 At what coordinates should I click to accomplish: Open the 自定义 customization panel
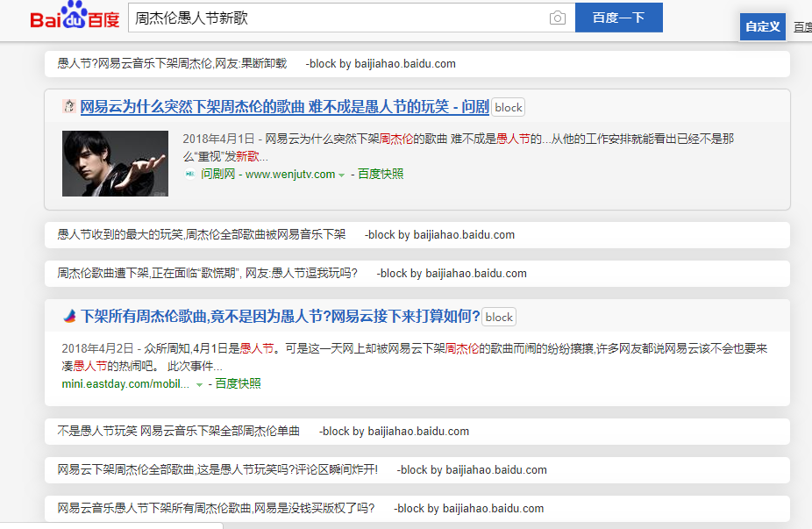coord(762,26)
